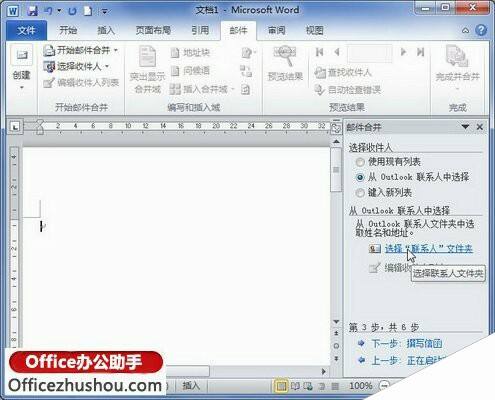Click 查找收件人 in ribbon
495x400 pixels.
pyautogui.click(x=343, y=72)
